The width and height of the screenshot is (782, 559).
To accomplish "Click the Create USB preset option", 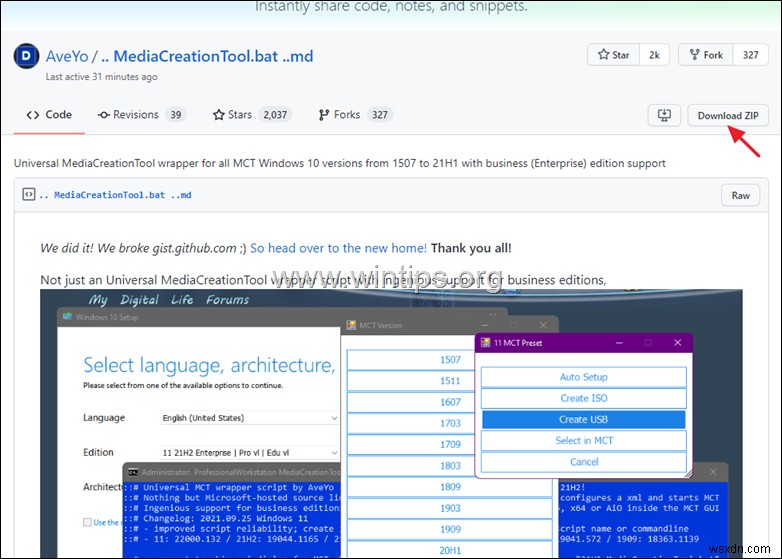I will click(583, 419).
